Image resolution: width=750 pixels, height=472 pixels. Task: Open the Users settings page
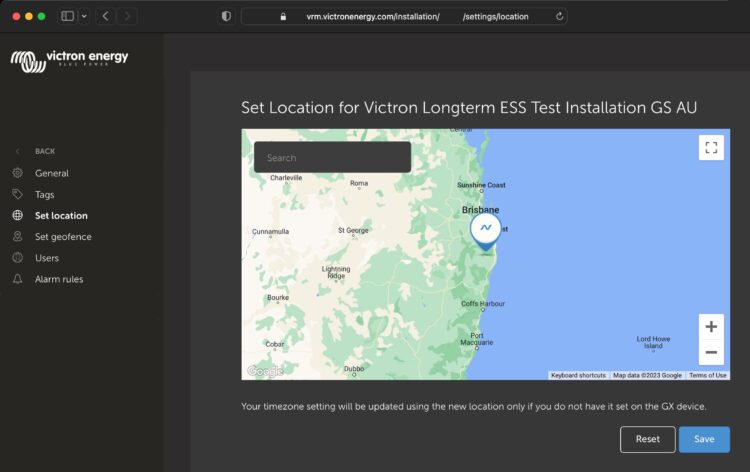(47, 258)
